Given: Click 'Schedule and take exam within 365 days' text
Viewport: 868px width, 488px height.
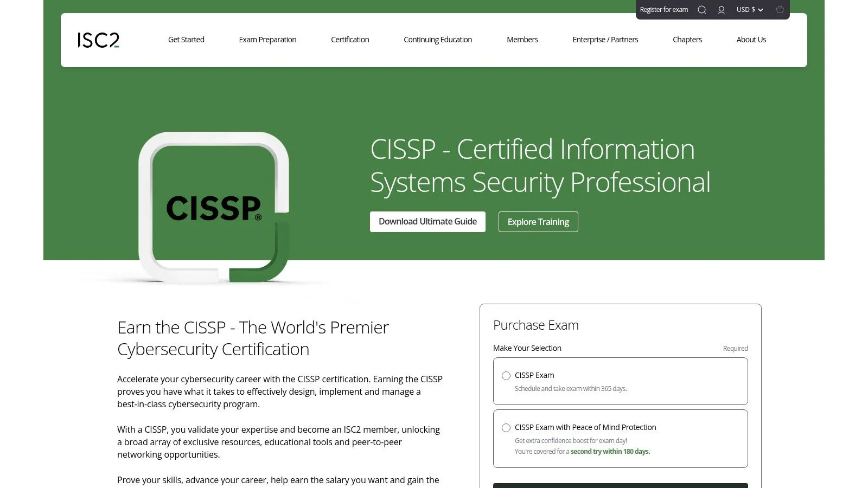Looking at the screenshot, I should pos(571,389).
